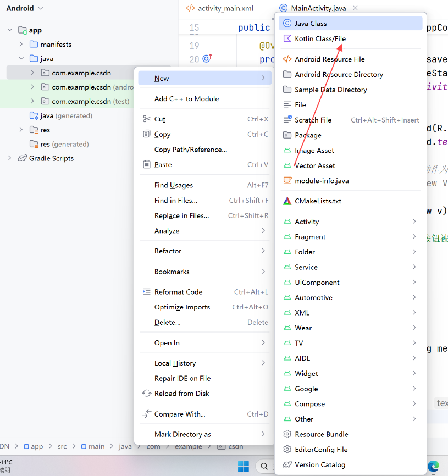The image size is (448, 476).
Task: Click the Java Class circle-C icon
Action: (287, 24)
